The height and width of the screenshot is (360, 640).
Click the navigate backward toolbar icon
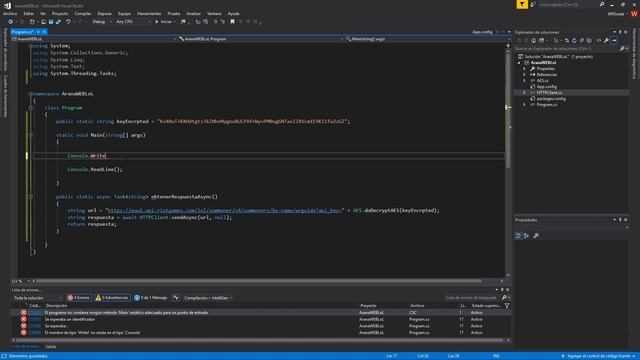pos(10,22)
